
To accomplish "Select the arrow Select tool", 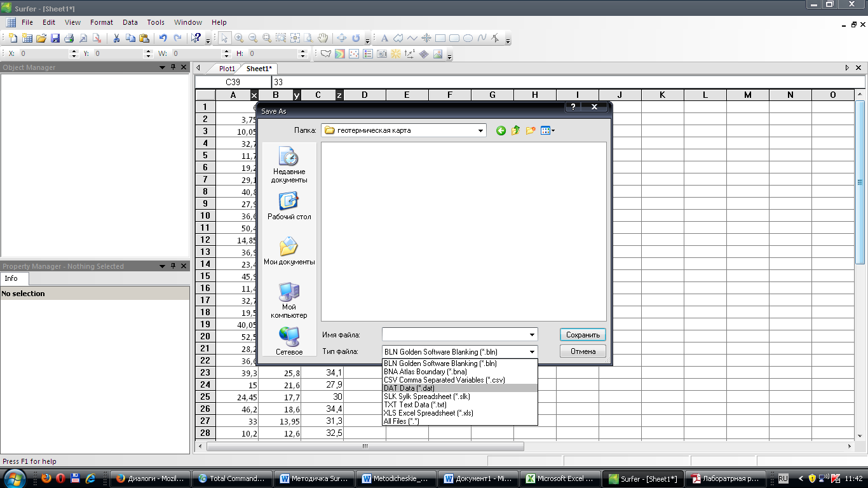I will click(x=225, y=38).
